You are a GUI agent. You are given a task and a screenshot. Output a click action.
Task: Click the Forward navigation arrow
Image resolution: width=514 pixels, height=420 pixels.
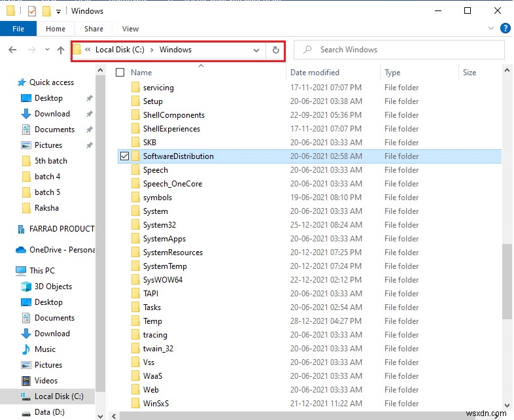click(x=32, y=50)
